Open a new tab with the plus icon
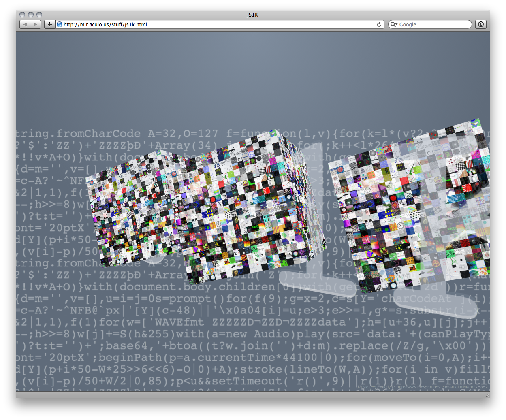Viewport: 506px width, 420px height. (49, 24)
